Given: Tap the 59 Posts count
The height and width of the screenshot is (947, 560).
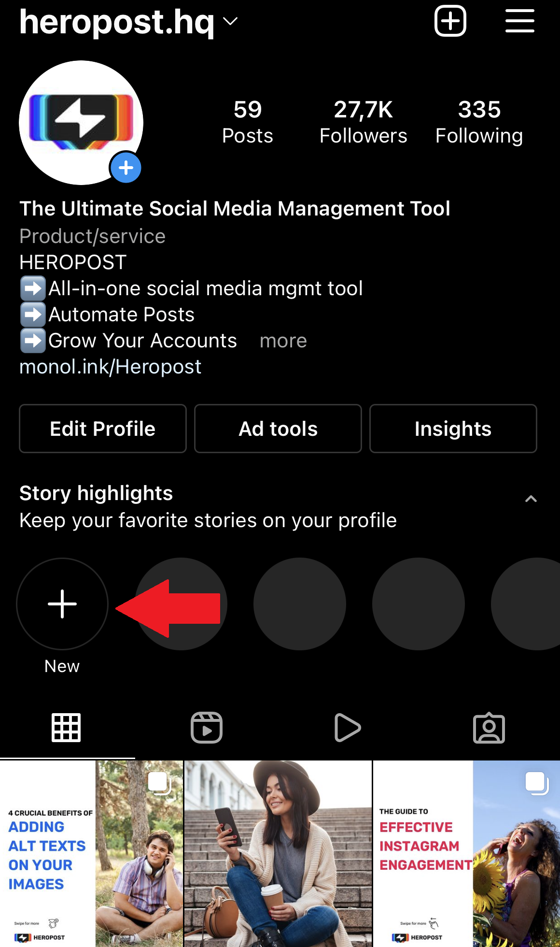Looking at the screenshot, I should pos(248,122).
